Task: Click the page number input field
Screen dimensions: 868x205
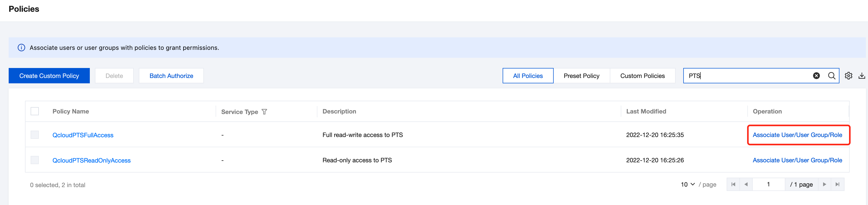Action: click(x=768, y=184)
